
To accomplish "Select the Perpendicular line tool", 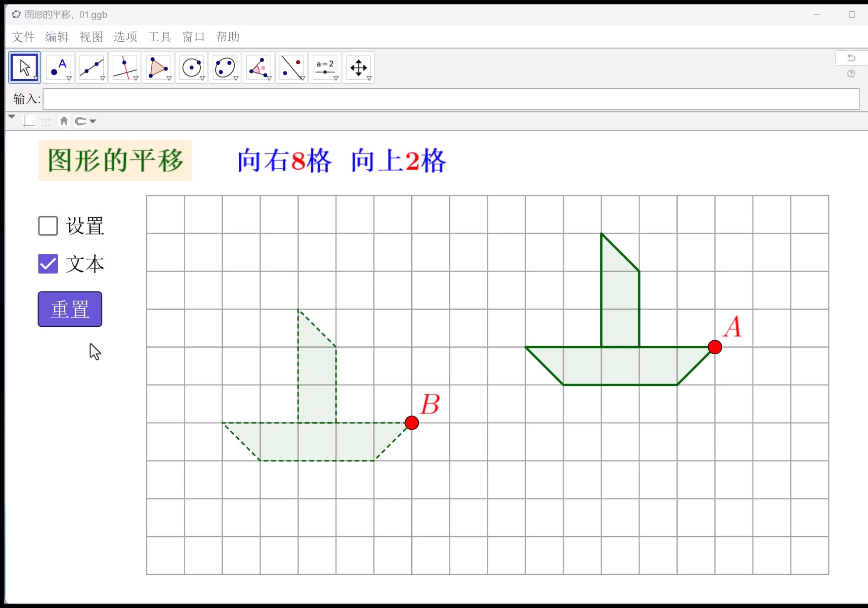I will (x=125, y=67).
